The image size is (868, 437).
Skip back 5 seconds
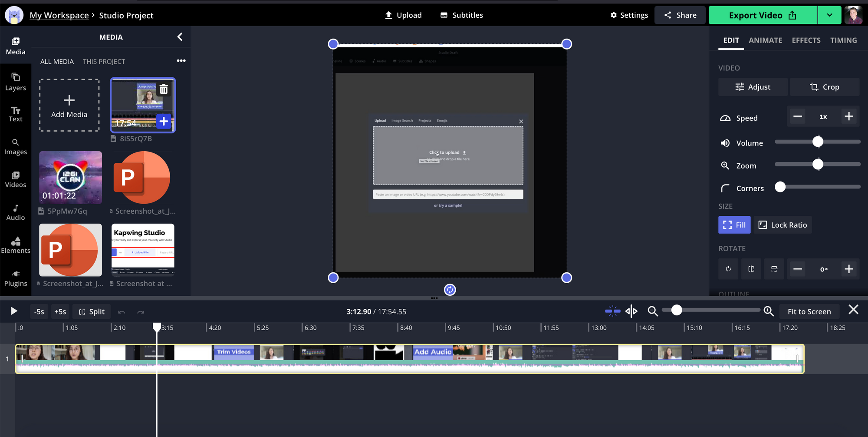click(x=39, y=311)
